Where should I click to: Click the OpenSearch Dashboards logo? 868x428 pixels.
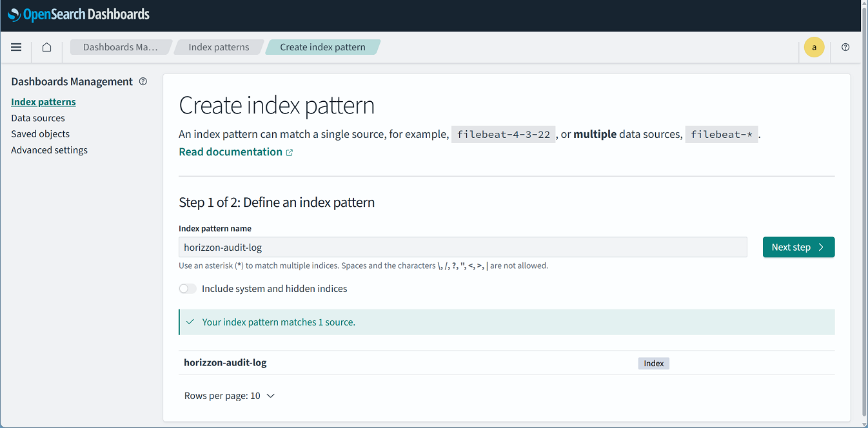click(79, 14)
